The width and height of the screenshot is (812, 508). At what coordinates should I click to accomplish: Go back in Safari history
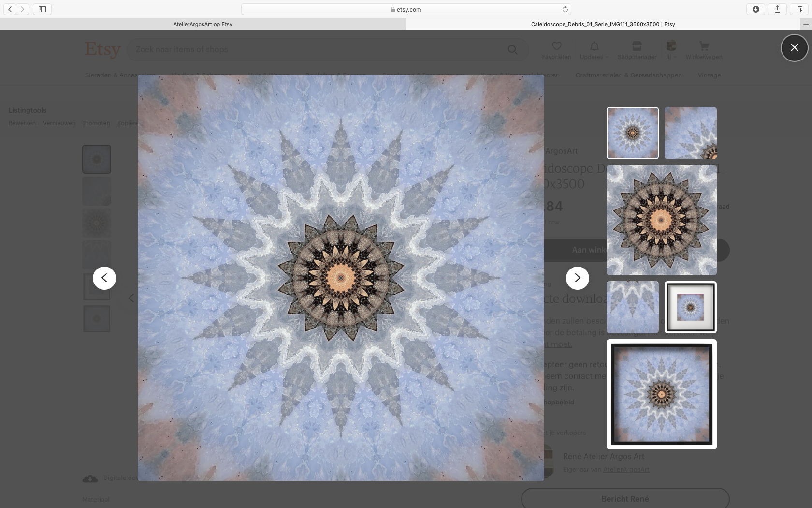(x=10, y=9)
